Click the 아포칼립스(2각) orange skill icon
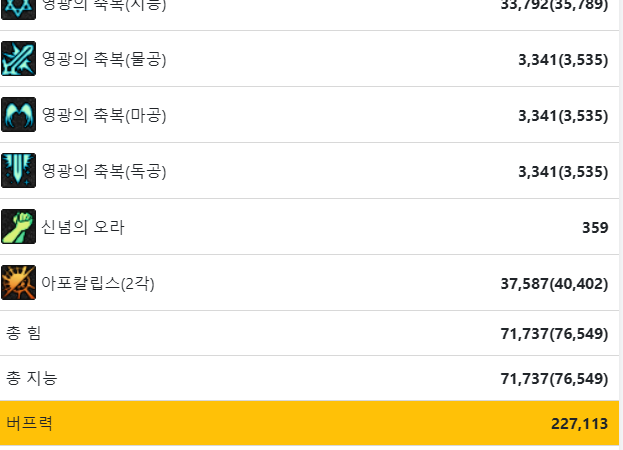Viewport: 623px width, 450px height. pyautogui.click(x=18, y=282)
